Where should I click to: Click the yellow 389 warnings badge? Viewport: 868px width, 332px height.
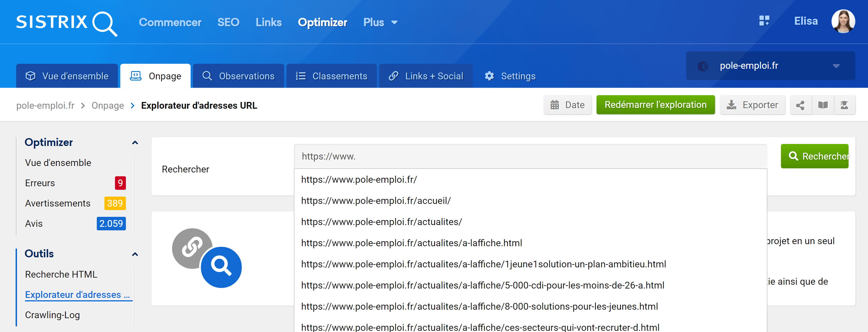[x=115, y=203]
